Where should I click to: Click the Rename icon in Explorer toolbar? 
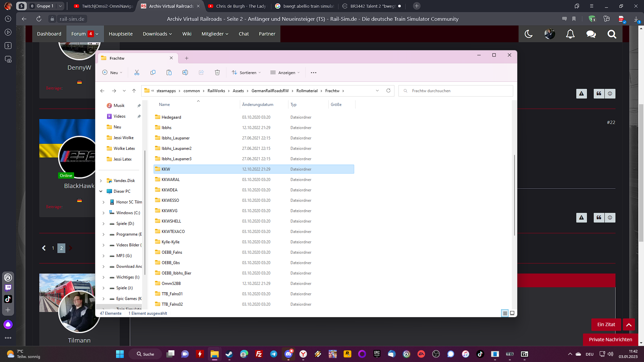[185, 72]
